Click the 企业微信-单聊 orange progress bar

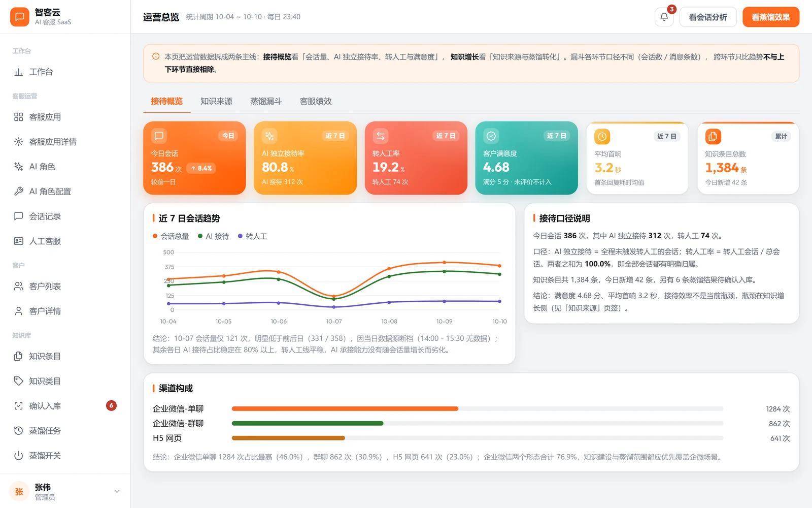coord(345,408)
